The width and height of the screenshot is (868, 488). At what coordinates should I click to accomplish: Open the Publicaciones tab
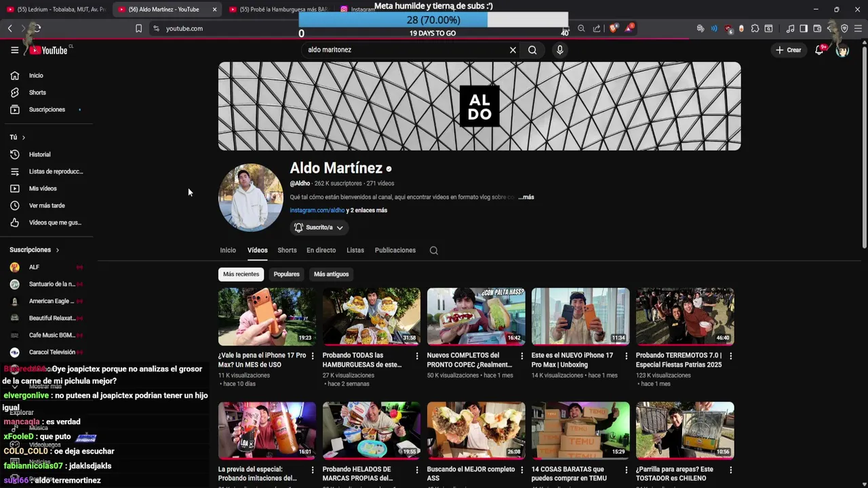coord(395,251)
